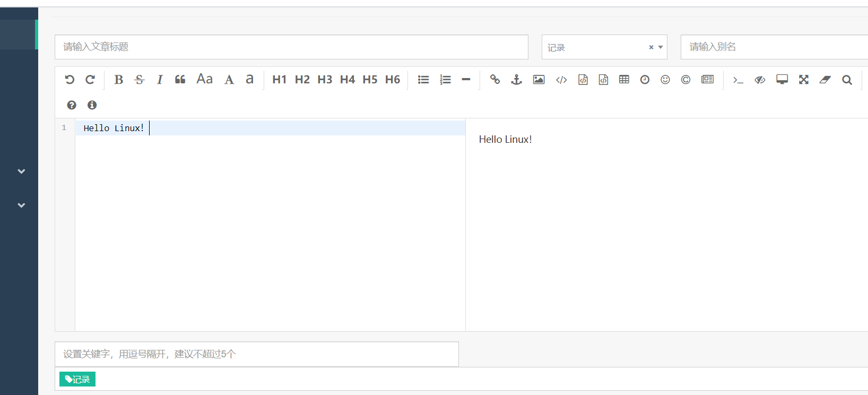Insert a block quote
Viewport: 868px width, 395px height.
click(180, 80)
